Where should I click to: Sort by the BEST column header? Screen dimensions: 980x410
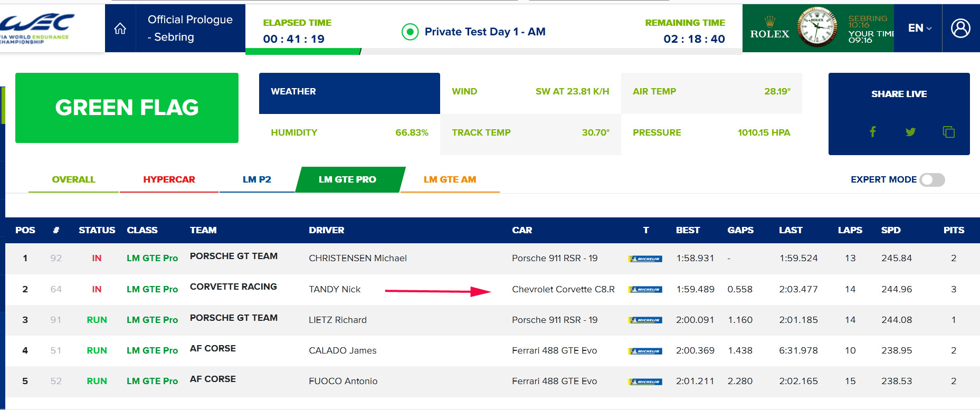point(687,230)
